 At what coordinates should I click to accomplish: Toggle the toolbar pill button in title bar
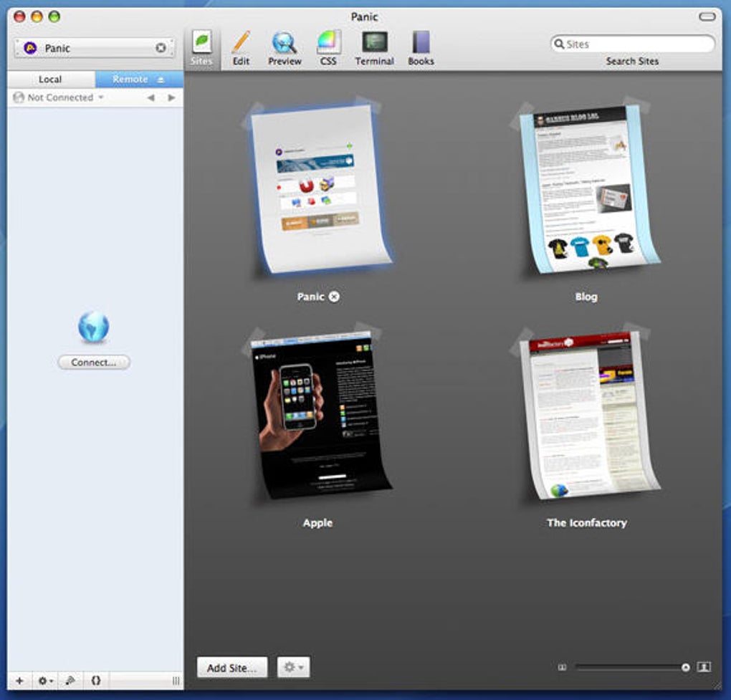coord(707,16)
